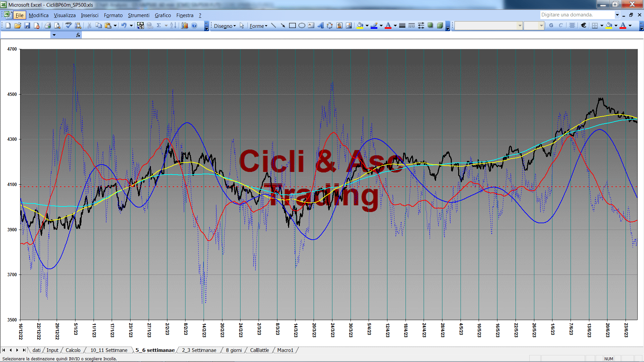This screenshot has height=362, width=644.
Task: Open the File menu
Action: click(x=19, y=15)
